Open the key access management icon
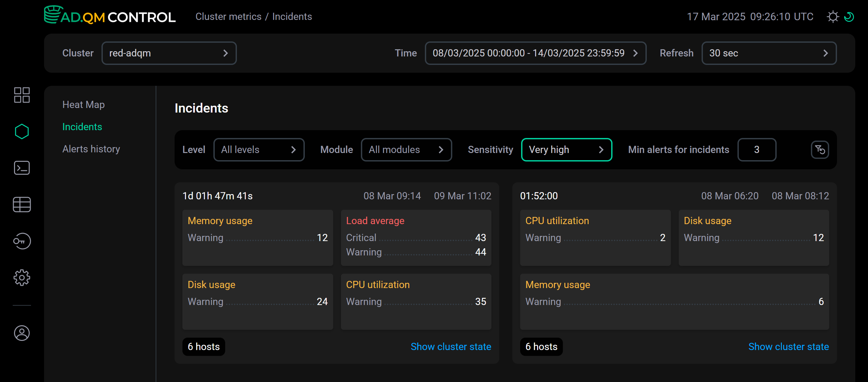The width and height of the screenshot is (868, 382). 22,241
